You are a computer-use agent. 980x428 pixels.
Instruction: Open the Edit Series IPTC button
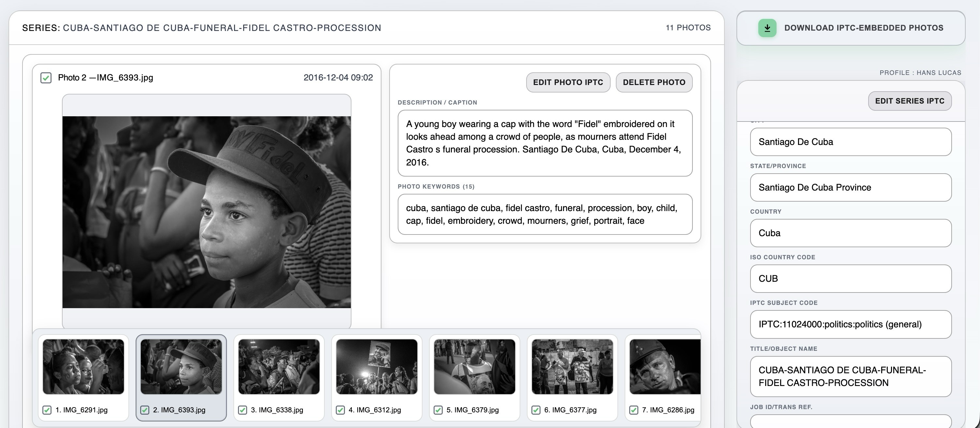(x=909, y=101)
